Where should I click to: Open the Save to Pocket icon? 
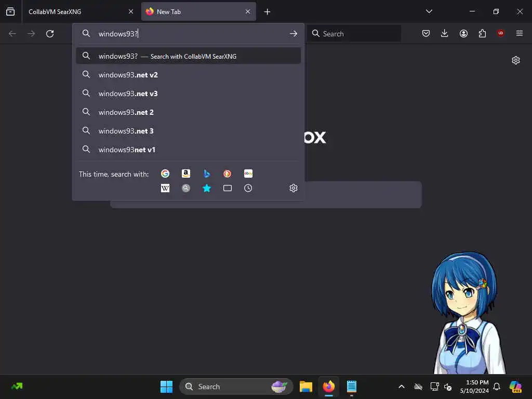pyautogui.click(x=426, y=33)
